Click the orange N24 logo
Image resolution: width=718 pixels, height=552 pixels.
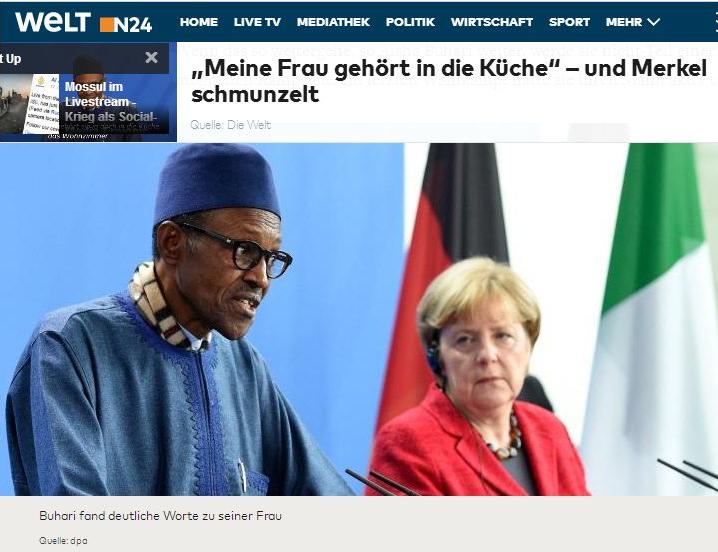click(x=126, y=24)
